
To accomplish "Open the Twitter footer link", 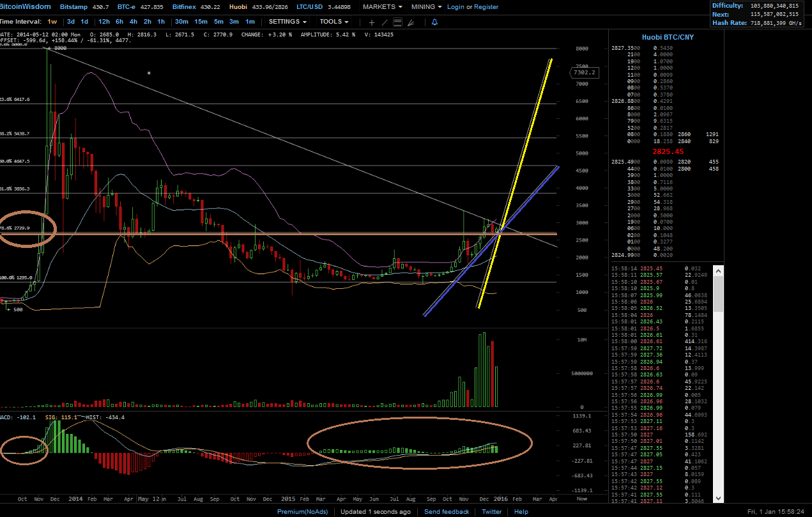I will [x=491, y=512].
